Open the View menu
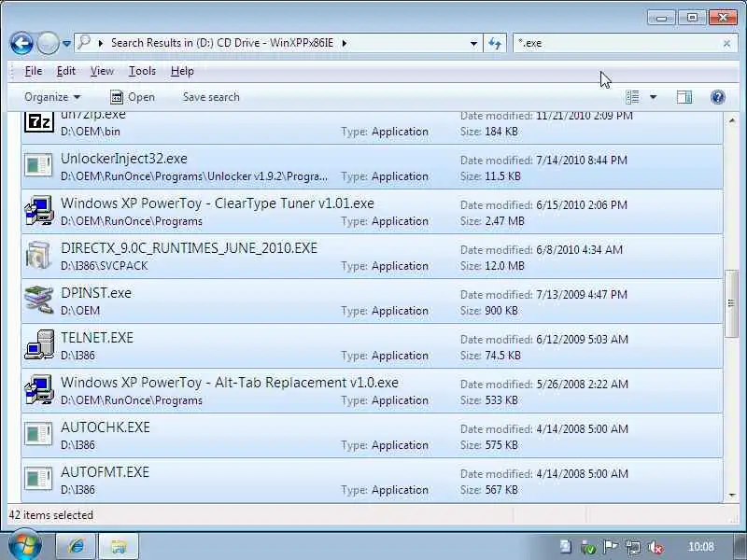 point(102,71)
